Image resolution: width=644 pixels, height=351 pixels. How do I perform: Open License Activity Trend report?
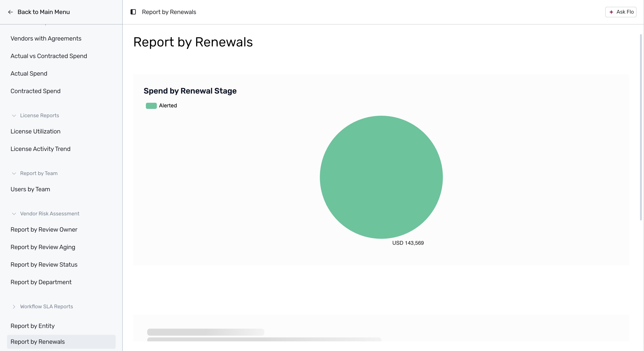tap(41, 149)
